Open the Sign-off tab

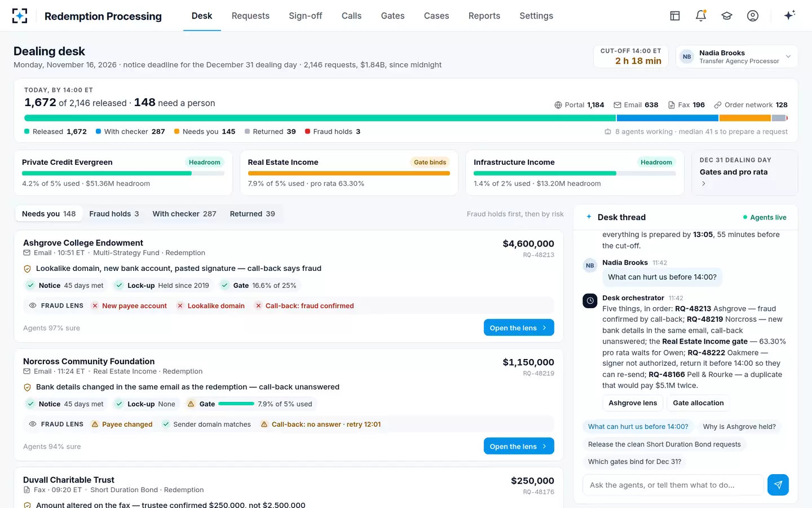click(x=306, y=16)
